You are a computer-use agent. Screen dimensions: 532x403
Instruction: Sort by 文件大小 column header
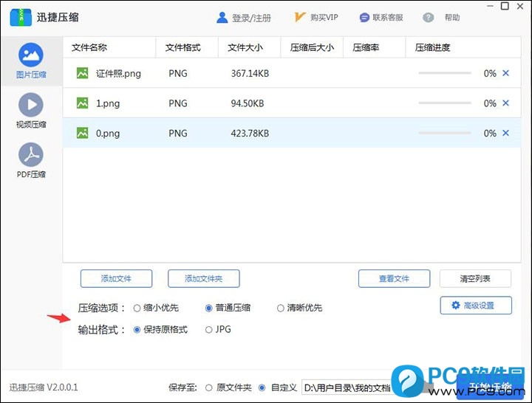(246, 48)
